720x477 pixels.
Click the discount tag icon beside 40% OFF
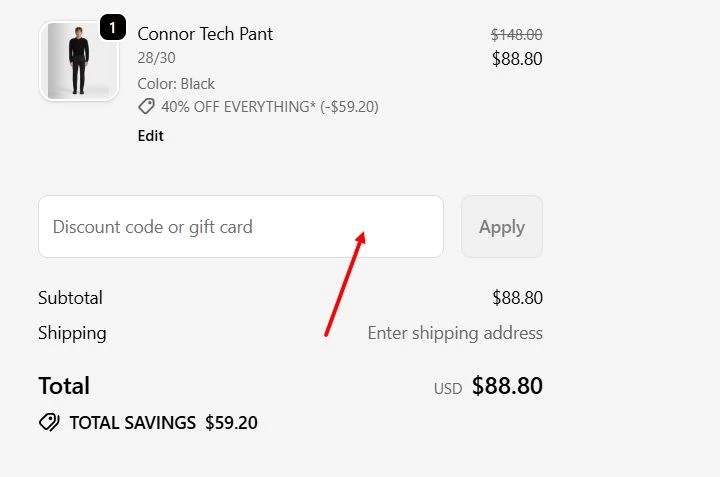146,107
